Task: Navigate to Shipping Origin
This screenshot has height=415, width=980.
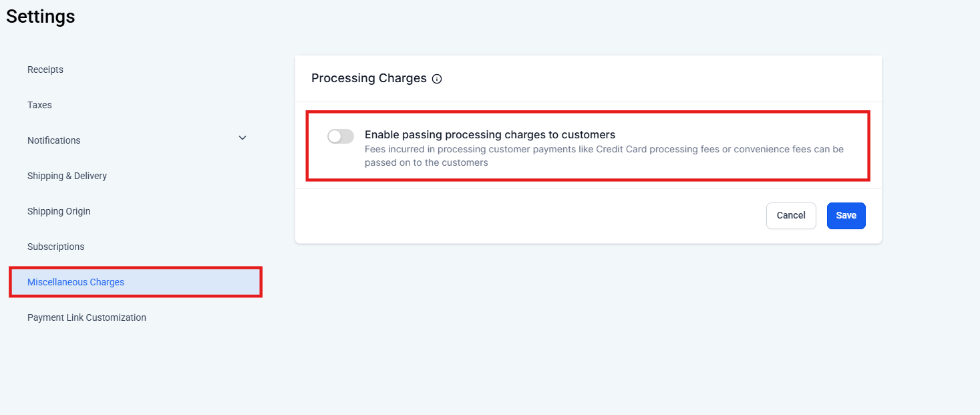Action: coord(59,211)
